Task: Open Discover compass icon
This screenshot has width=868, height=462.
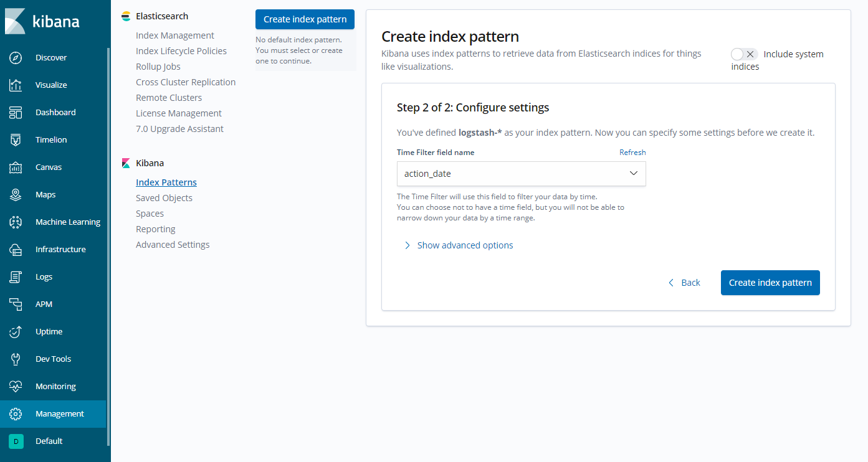Action: [x=16, y=57]
